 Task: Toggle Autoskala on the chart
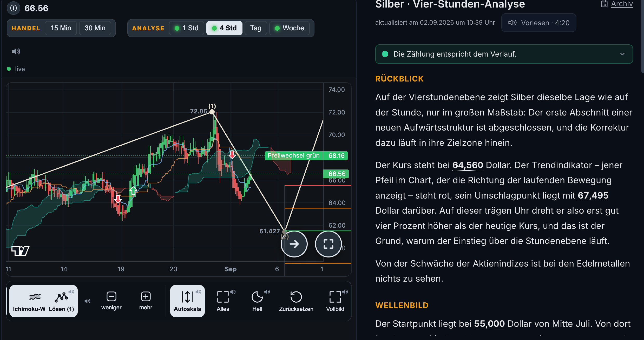187,301
